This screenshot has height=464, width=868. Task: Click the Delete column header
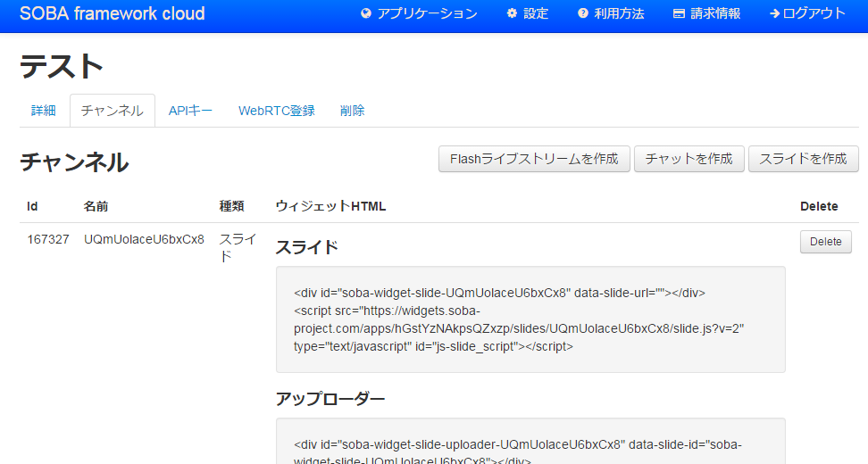[819, 206]
